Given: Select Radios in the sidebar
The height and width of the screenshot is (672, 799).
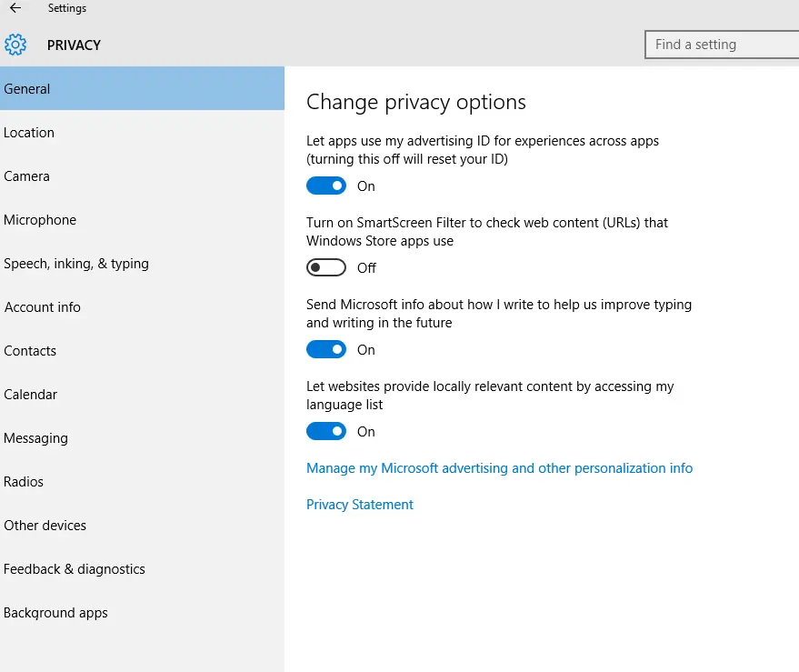Looking at the screenshot, I should 24,482.
